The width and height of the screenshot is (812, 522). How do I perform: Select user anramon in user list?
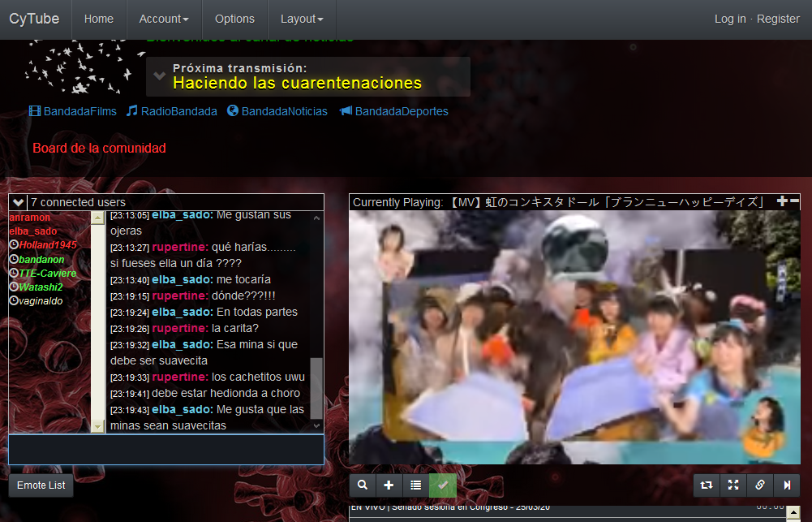29,218
